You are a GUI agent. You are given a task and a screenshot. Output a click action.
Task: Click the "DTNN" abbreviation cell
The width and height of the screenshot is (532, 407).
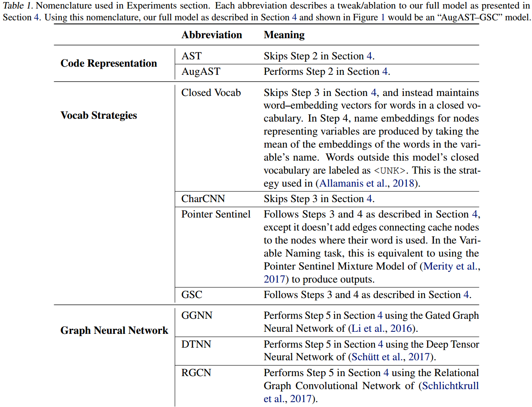pos(196,344)
